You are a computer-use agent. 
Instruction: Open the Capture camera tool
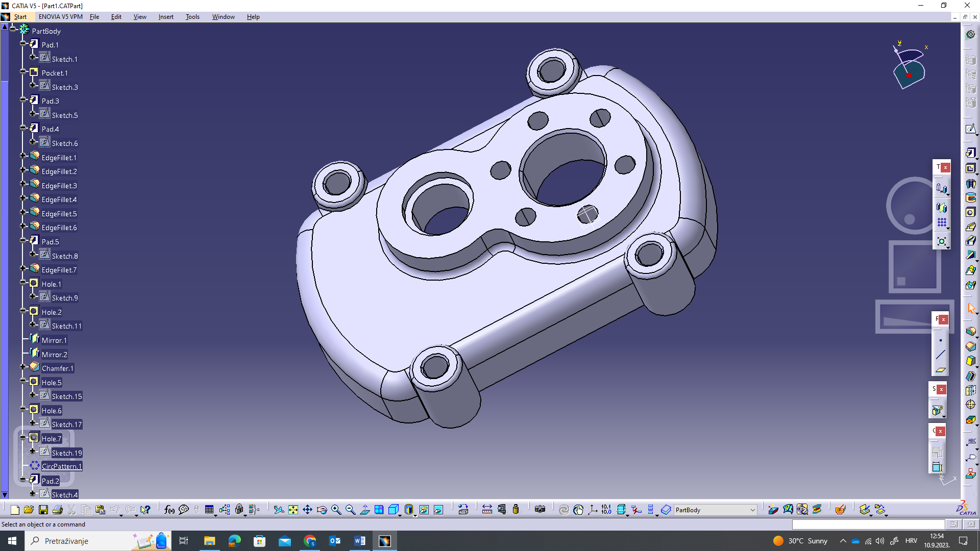(540, 510)
